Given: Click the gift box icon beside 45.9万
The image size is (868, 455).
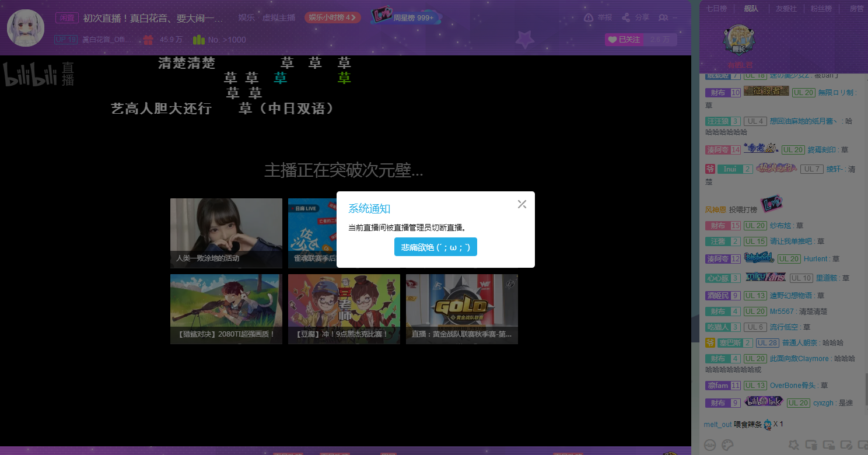Looking at the screenshot, I should [148, 40].
